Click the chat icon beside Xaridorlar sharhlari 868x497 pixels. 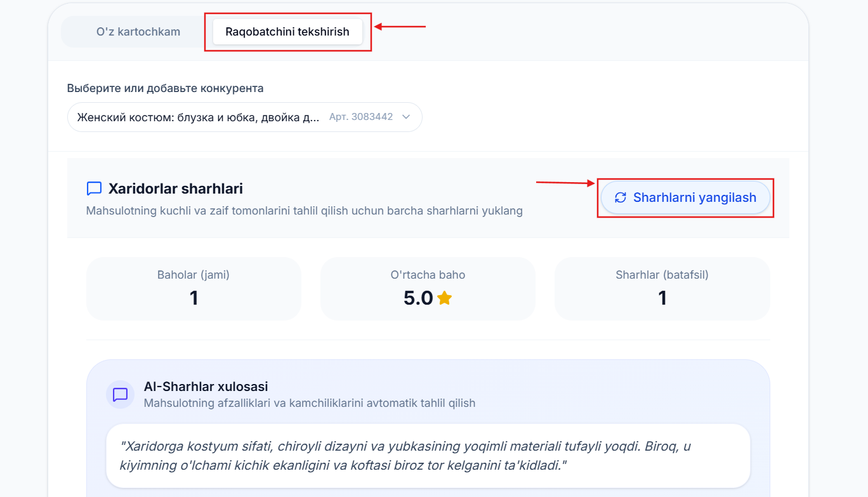tap(94, 189)
